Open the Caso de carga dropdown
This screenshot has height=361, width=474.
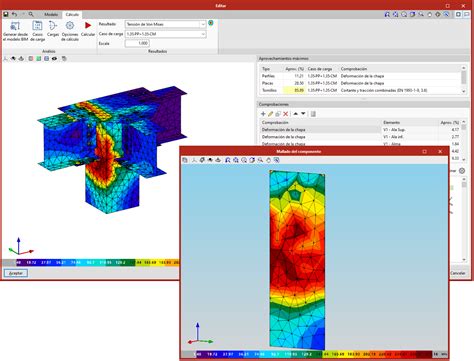(x=165, y=34)
